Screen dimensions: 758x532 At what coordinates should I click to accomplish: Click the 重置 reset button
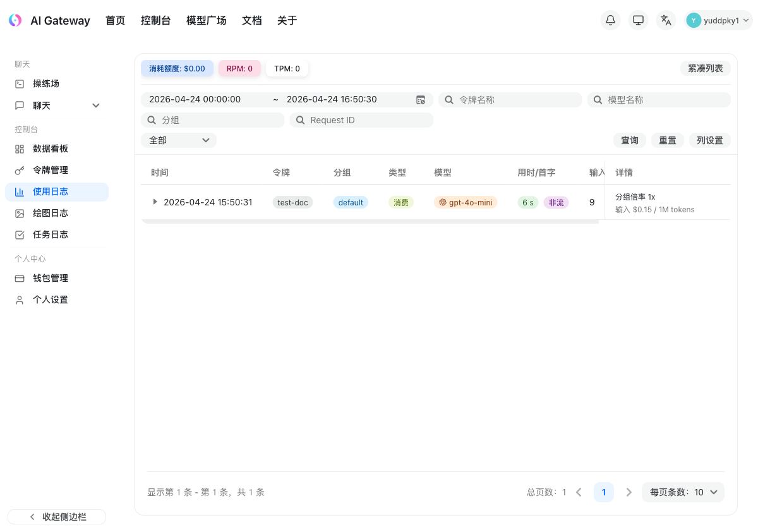coord(668,140)
